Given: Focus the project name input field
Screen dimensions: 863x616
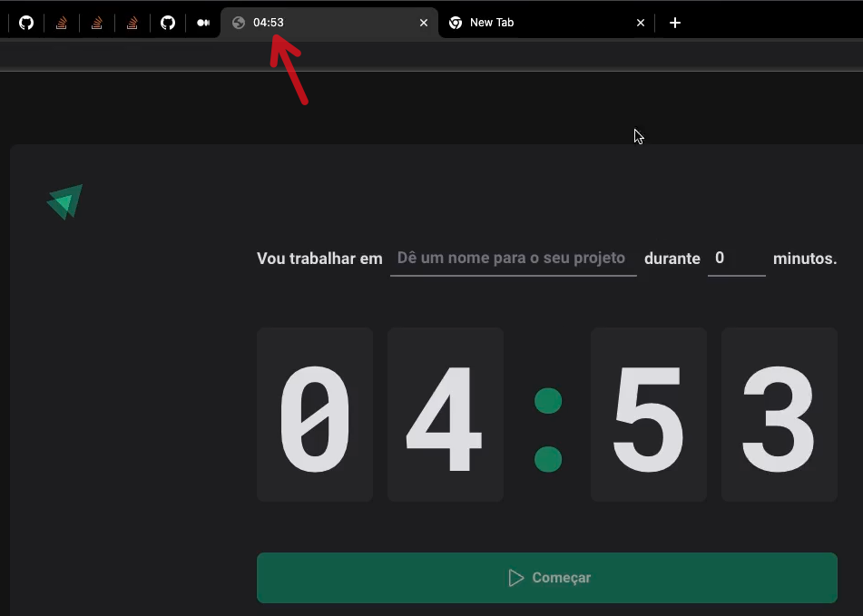Looking at the screenshot, I should click(513, 259).
